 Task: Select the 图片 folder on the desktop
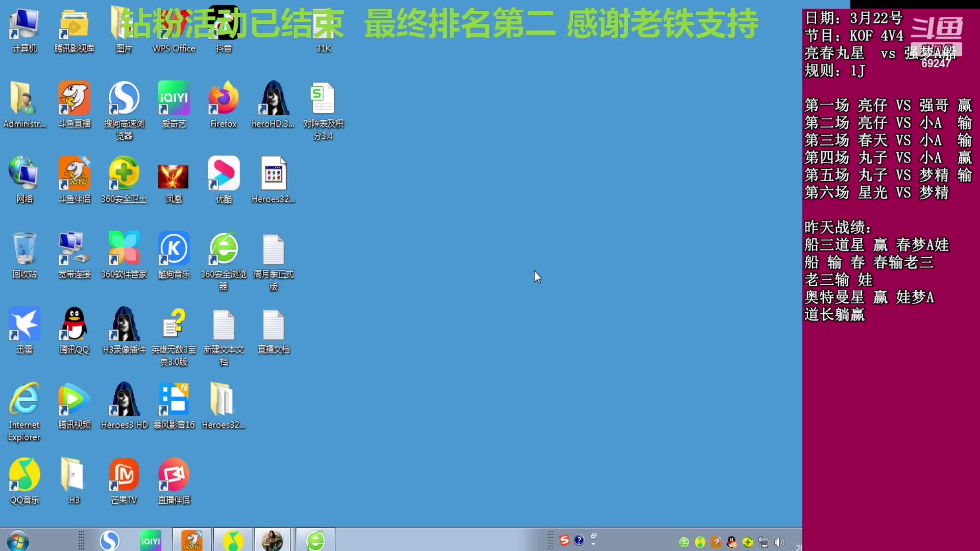point(124,31)
